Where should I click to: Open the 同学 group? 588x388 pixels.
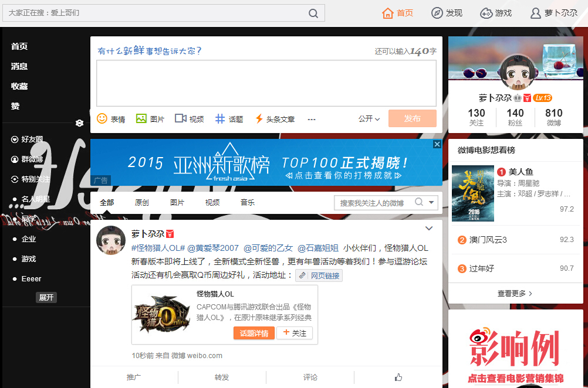click(25, 219)
